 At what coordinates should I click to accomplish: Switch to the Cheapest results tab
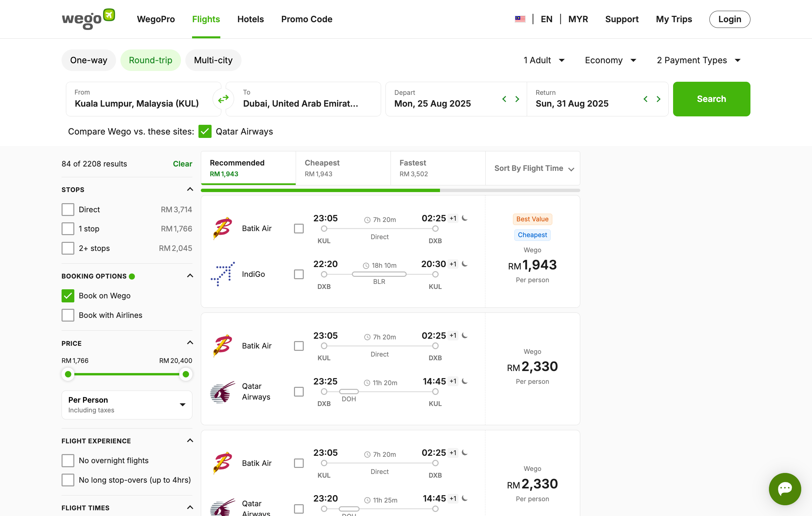pyautogui.click(x=343, y=168)
